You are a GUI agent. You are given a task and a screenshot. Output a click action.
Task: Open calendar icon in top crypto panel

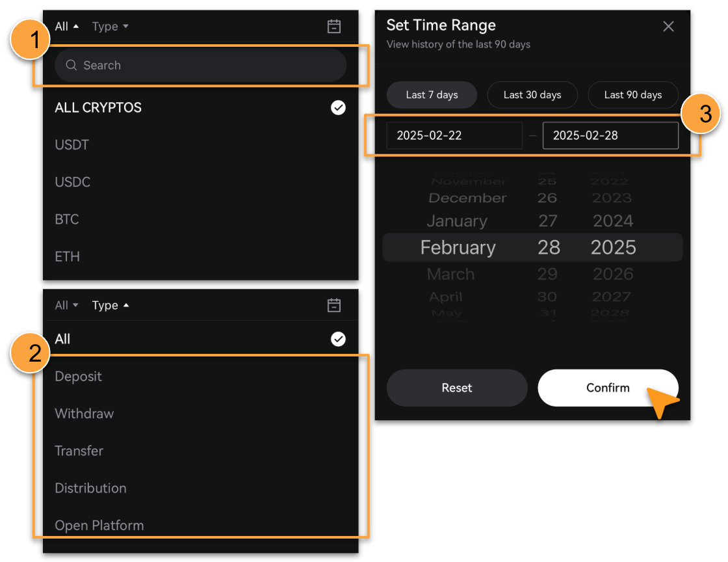click(334, 27)
